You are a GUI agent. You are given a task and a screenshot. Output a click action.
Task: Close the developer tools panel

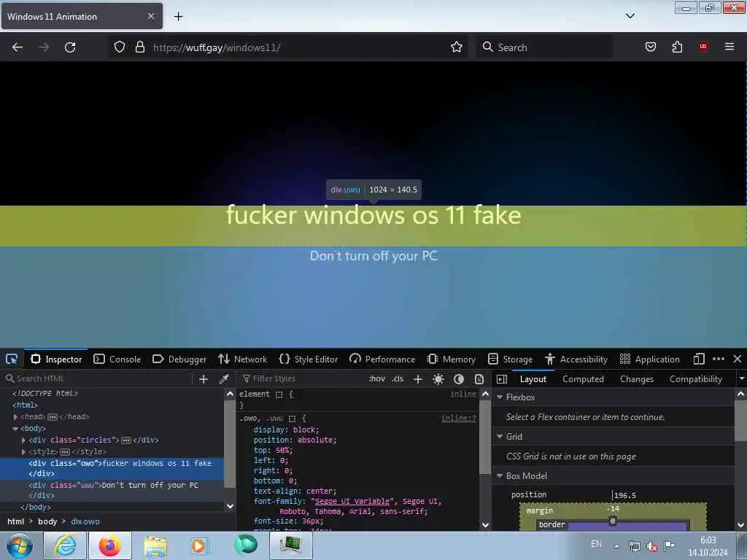click(737, 359)
